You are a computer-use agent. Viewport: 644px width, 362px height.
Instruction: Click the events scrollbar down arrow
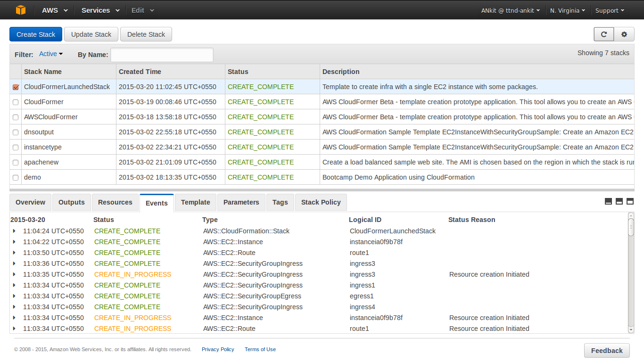[x=631, y=330]
